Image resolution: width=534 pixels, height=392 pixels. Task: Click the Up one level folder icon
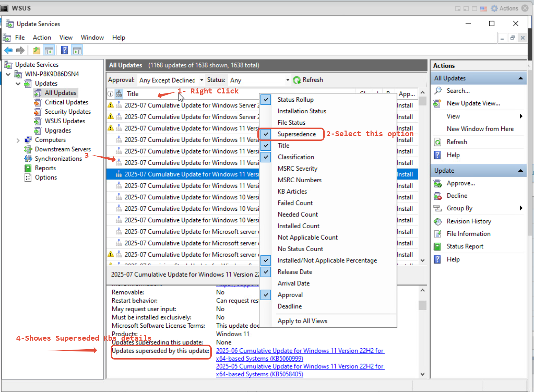tap(36, 50)
